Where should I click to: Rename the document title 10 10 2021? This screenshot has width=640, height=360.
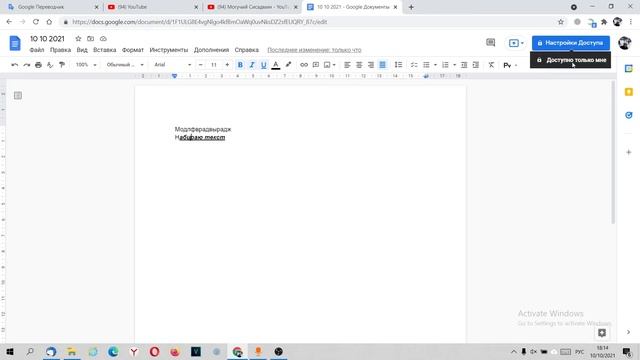click(47, 39)
